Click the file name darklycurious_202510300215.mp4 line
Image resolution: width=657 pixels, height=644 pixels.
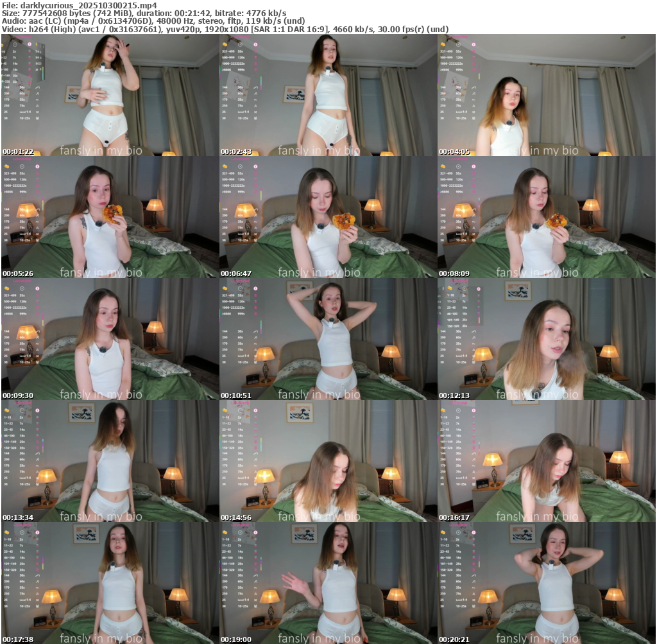coord(80,5)
